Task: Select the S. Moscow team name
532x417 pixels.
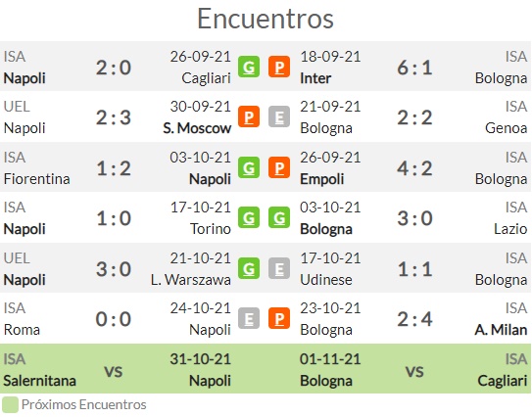Action: 197,128
